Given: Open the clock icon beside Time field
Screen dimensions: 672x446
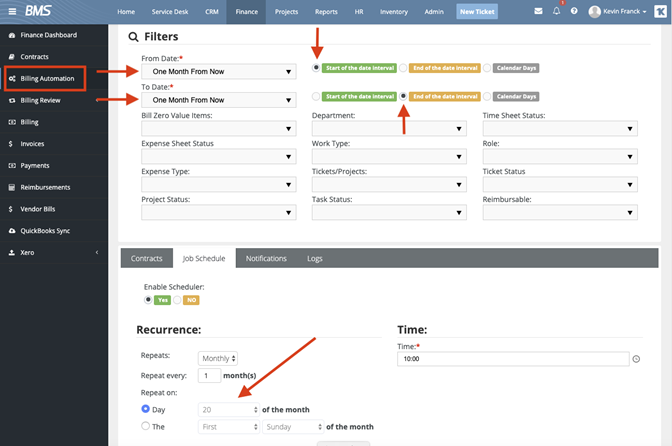Looking at the screenshot, I should pos(636,359).
